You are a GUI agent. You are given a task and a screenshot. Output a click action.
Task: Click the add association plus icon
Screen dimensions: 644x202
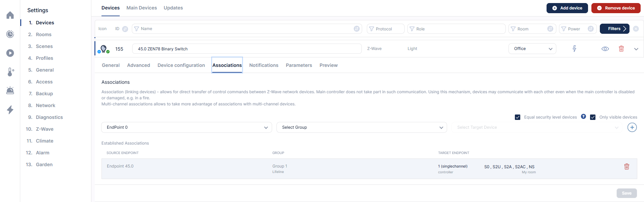coord(632,127)
